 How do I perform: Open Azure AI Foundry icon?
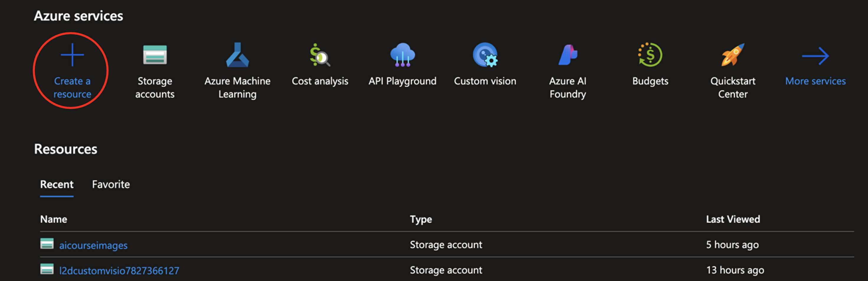pos(568,55)
